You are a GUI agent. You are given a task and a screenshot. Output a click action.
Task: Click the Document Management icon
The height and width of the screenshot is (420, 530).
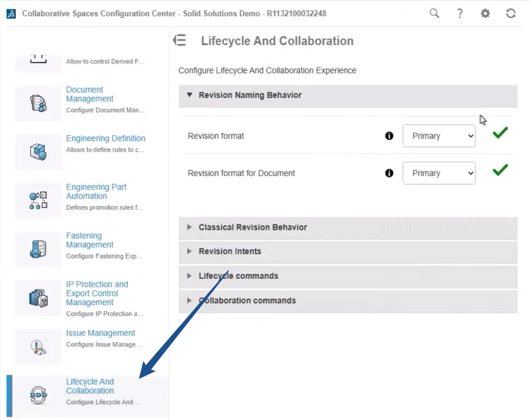click(x=38, y=103)
